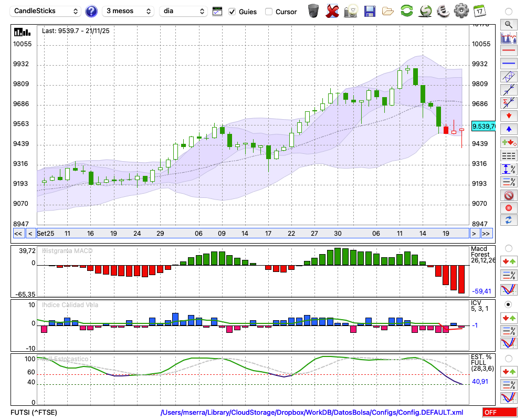525x420 pixels.
Task: Select the ICV panel radio button
Action: point(509,304)
